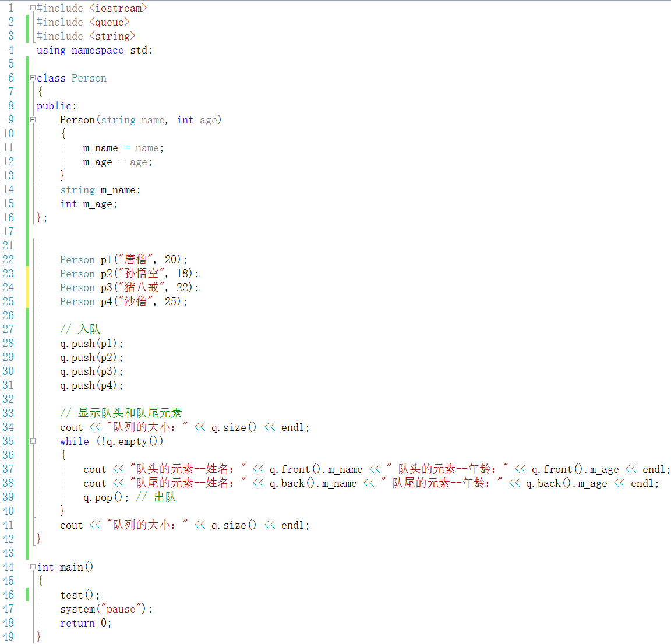Screen dimensions: 671x644
Task: Click line number 21 in the gutter
Action: pos(8,246)
